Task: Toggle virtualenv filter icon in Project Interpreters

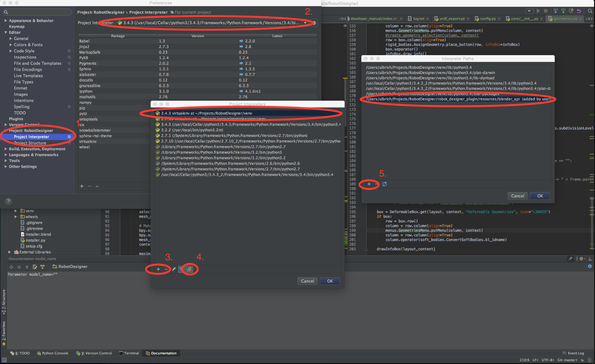Action: click(181, 269)
